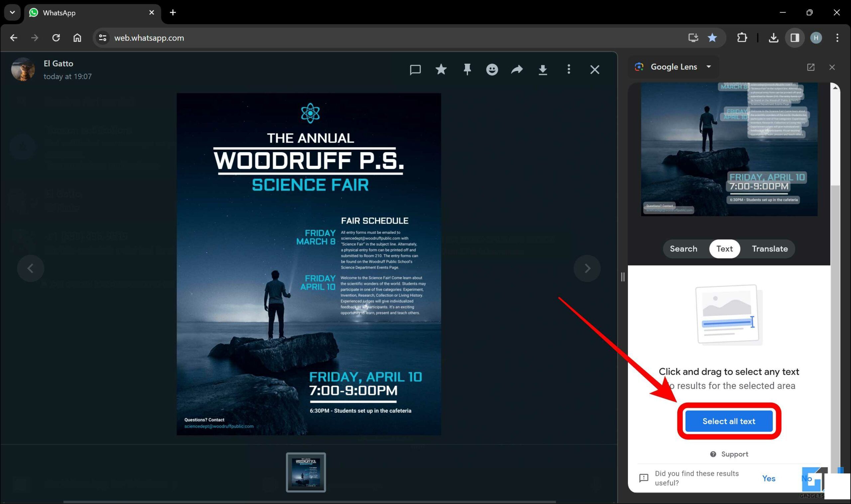
Task: Click the WhatsApp more options three-dot icon
Action: 568,69
